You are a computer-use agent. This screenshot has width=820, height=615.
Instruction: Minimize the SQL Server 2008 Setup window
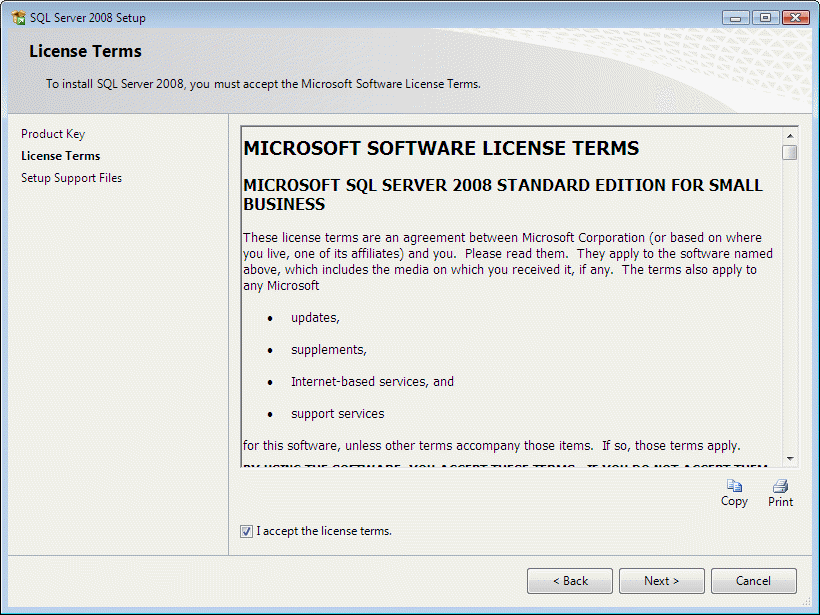pyautogui.click(x=736, y=18)
